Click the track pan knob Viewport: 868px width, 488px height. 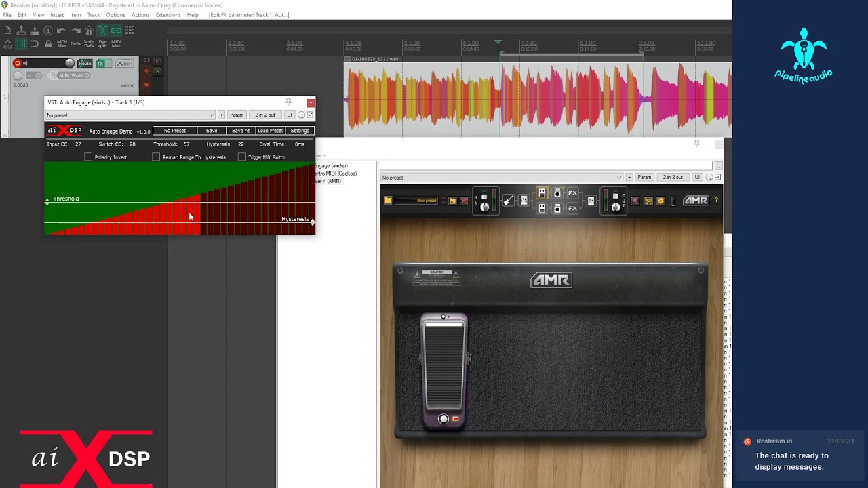click(18, 75)
